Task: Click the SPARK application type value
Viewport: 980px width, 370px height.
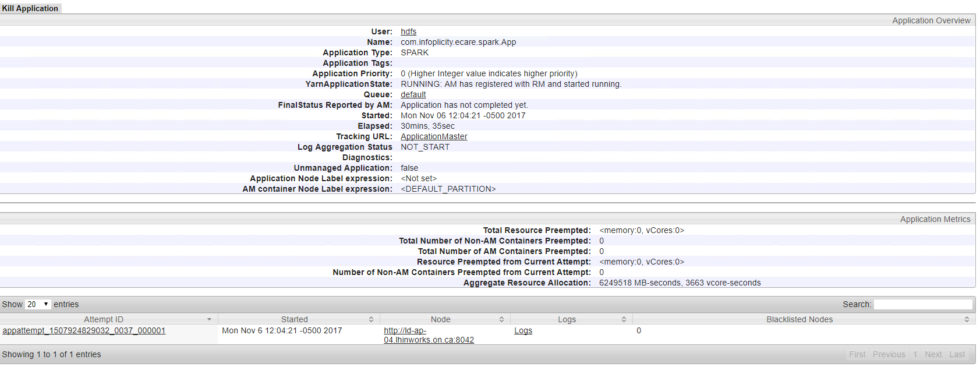Action: tap(415, 52)
